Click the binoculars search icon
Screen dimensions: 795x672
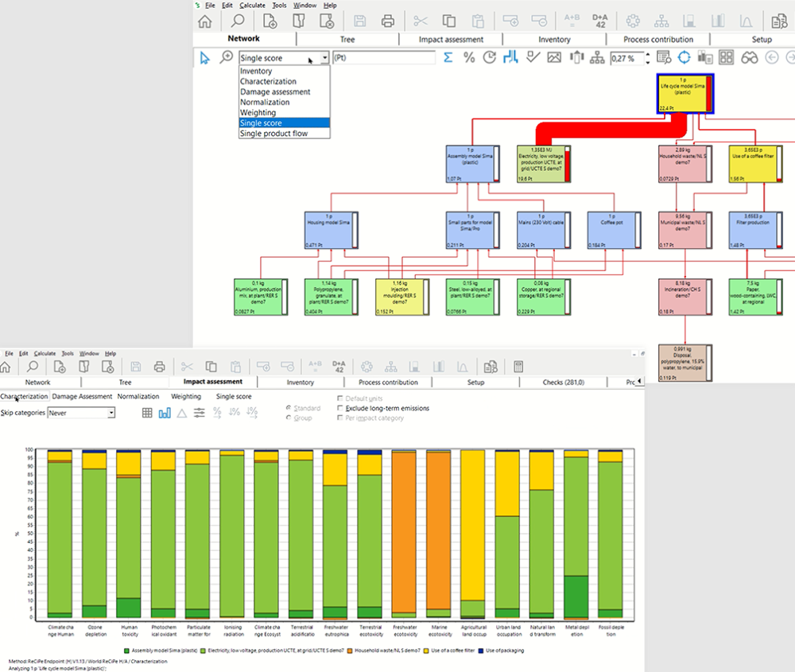tap(749, 57)
